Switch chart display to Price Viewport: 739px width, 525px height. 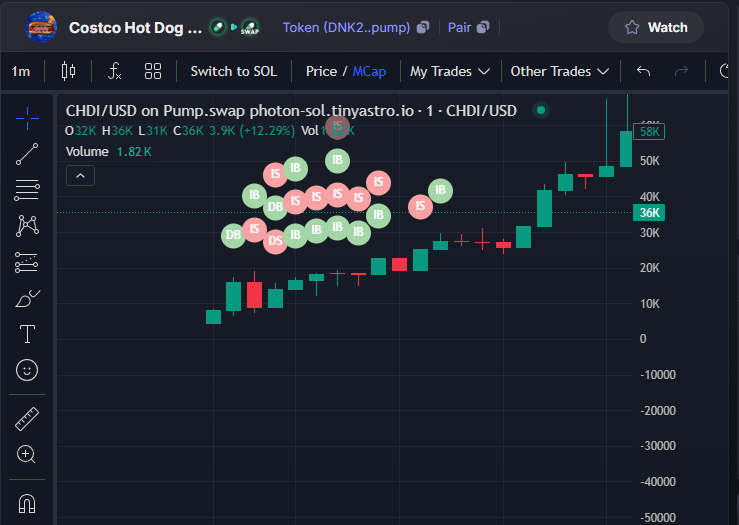click(321, 71)
